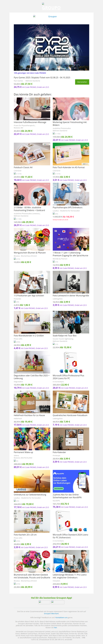
Task: Open the Fotobuch Classic A4 deal link
Action: (x=23, y=167)
